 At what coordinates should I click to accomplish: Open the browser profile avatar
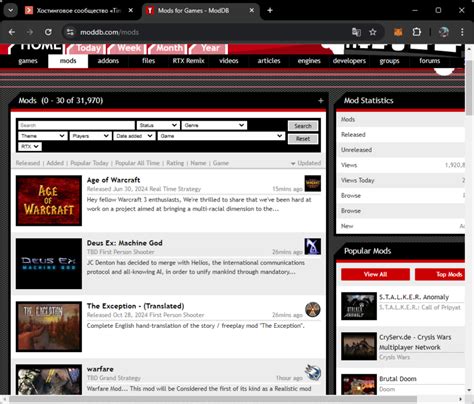444,32
